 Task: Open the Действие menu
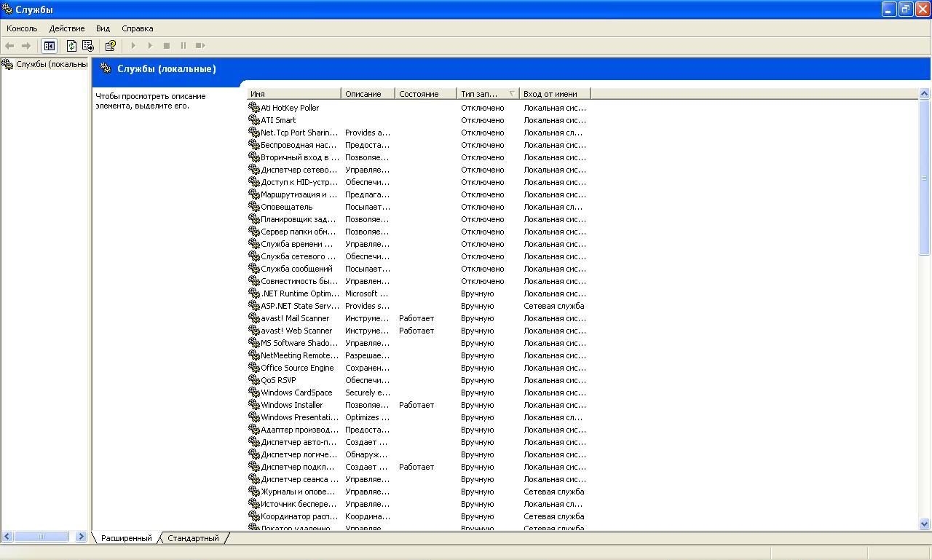[x=67, y=28]
